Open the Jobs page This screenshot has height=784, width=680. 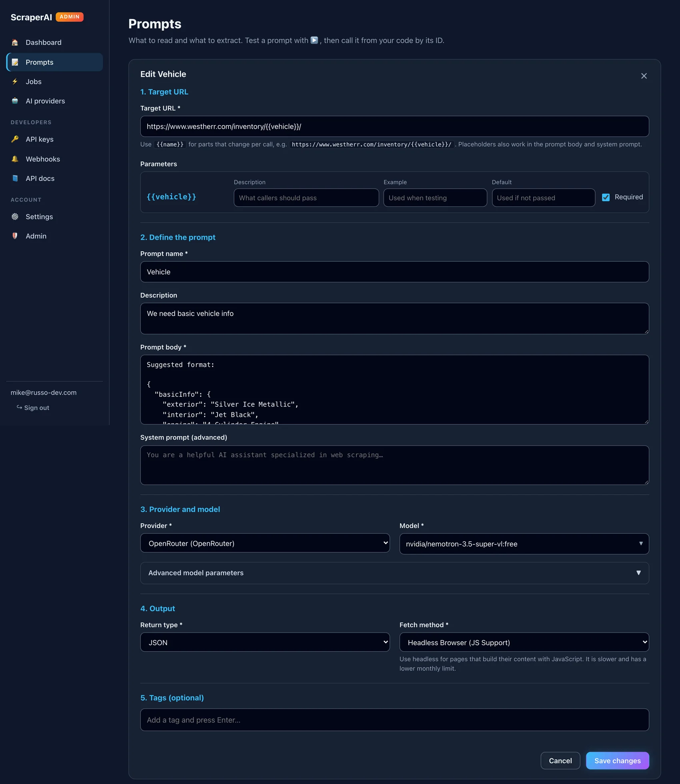point(54,82)
